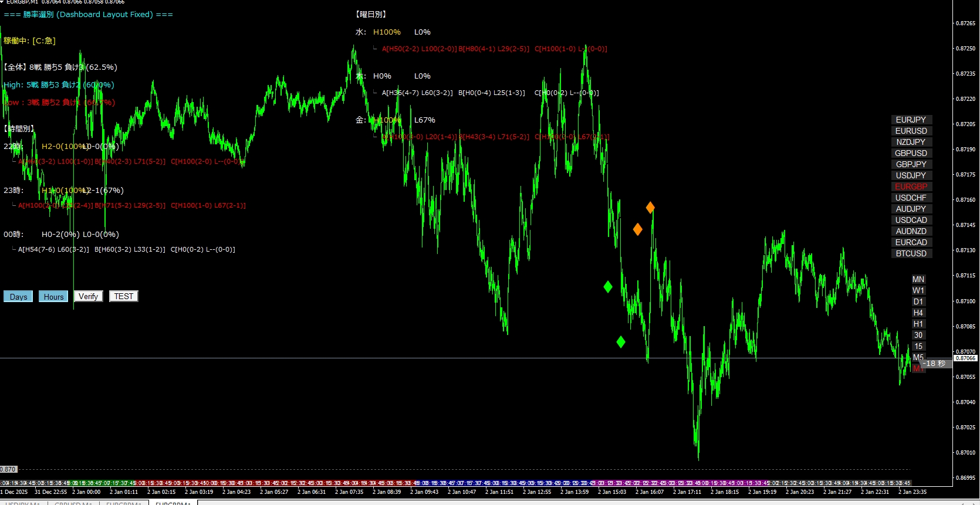Click the yellow 稼働中: [C:急] status text
This screenshot has height=505, width=980.
coord(29,40)
